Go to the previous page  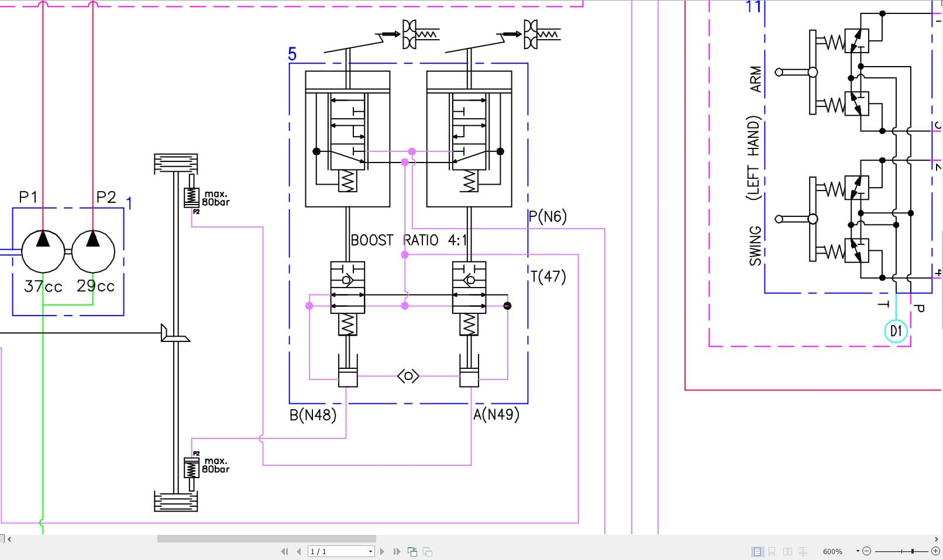(x=298, y=551)
